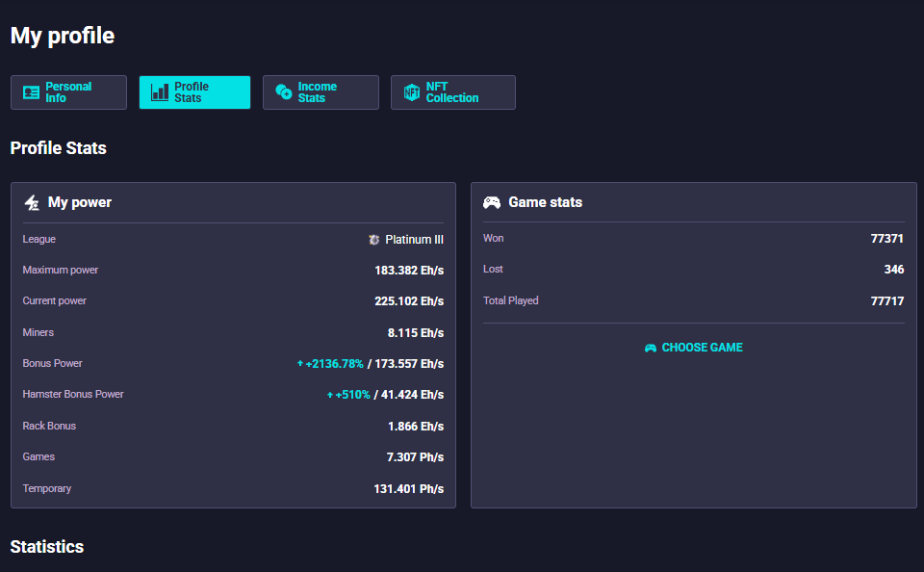Click the gamepad icon beside Game stats
Screen dimensions: 924x572
coord(492,202)
